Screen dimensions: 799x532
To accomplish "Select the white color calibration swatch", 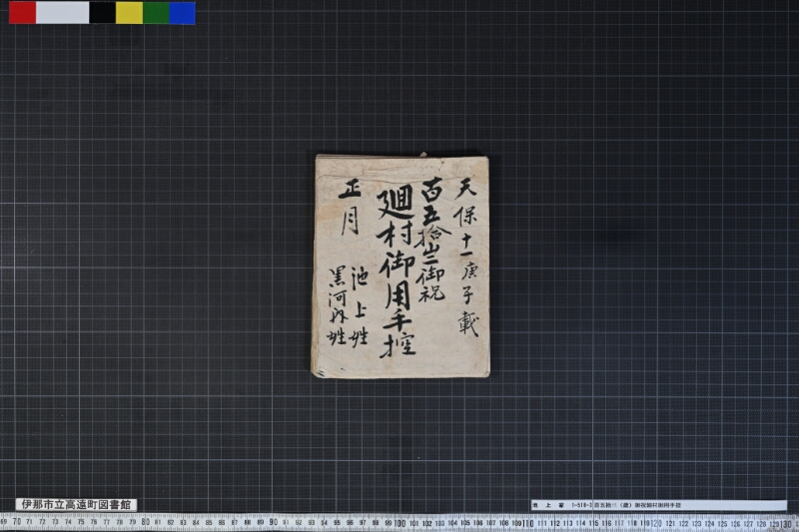I will point(62,12).
